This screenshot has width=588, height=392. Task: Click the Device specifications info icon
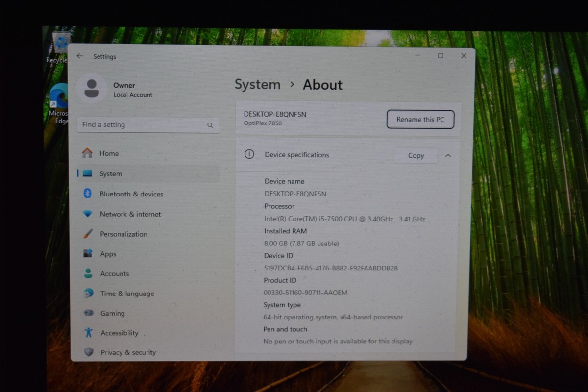[249, 154]
